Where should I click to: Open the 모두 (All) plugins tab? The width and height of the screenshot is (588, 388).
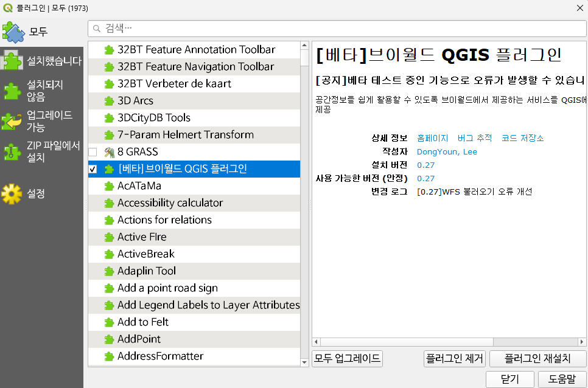(41, 32)
